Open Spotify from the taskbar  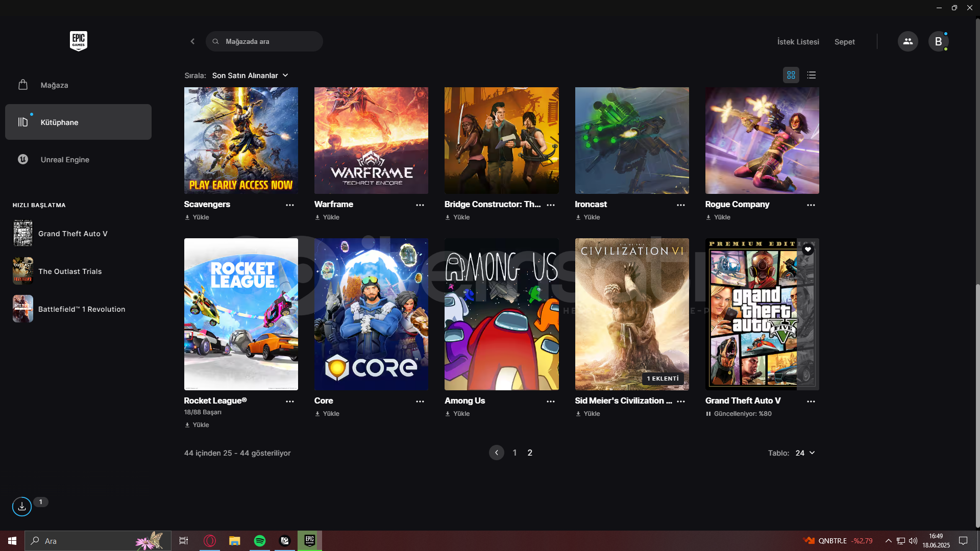pos(260,541)
